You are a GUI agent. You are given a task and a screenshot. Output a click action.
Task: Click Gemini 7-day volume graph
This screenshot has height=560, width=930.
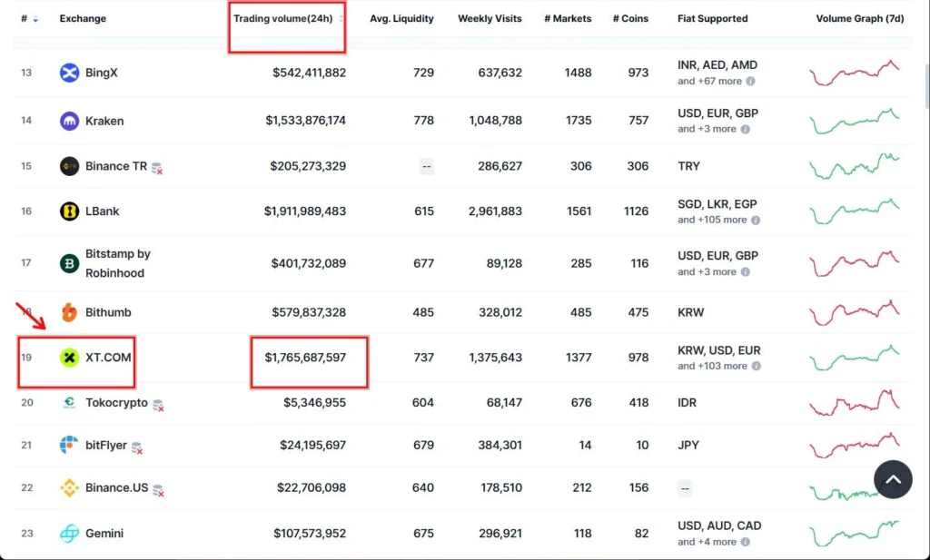pyautogui.click(x=855, y=534)
